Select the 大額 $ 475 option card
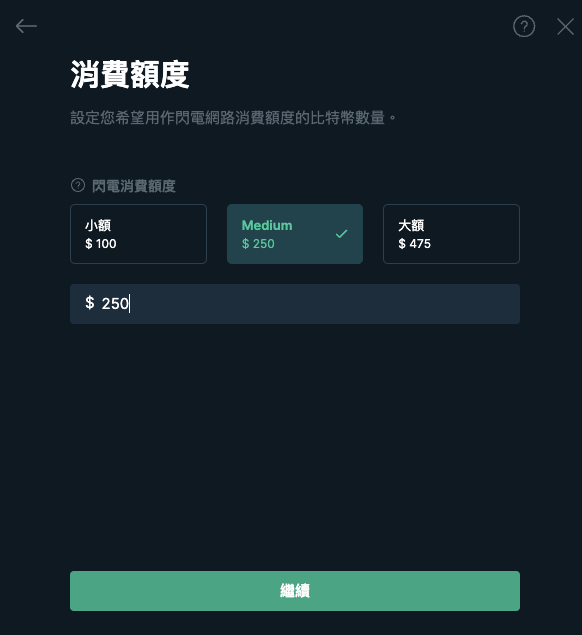 (451, 234)
